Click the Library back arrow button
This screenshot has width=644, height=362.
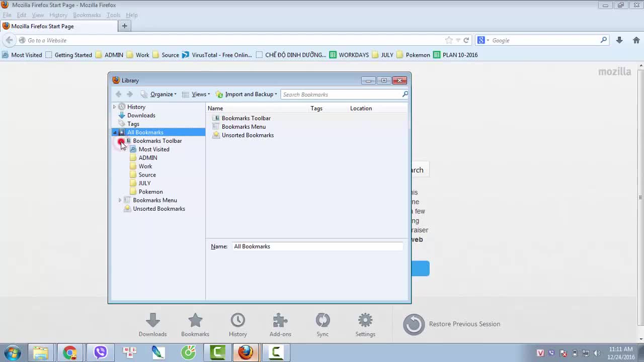tap(118, 94)
